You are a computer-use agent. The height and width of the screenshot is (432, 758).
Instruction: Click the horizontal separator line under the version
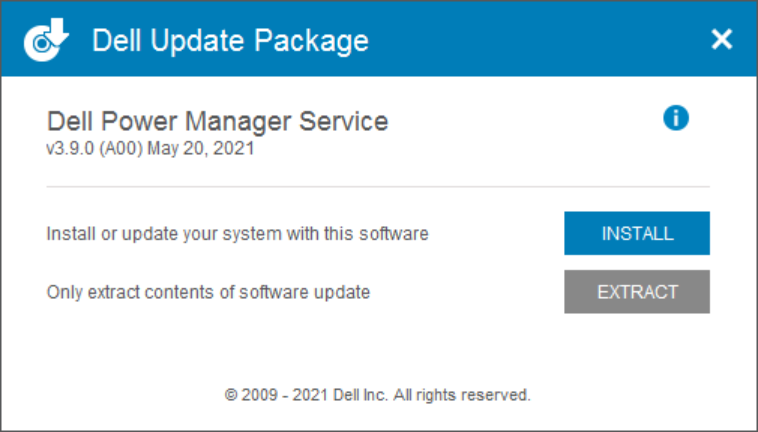point(378,187)
